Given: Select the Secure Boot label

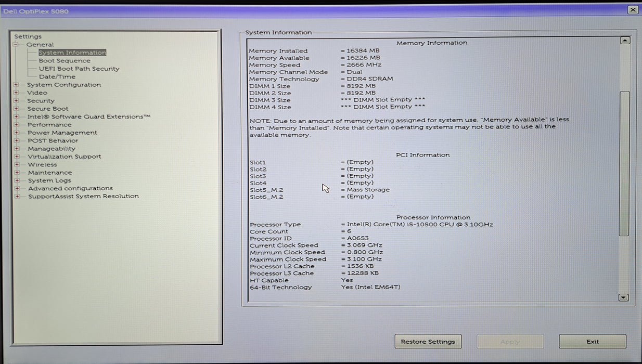Looking at the screenshot, I should [48, 109].
